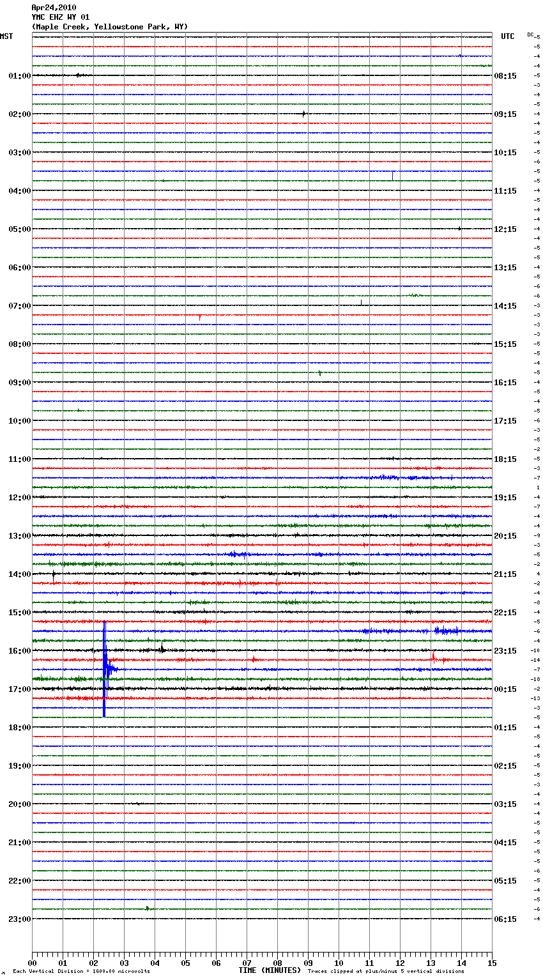Click the 00 minute tick label on x-axis
543x980 pixels.
[32, 963]
